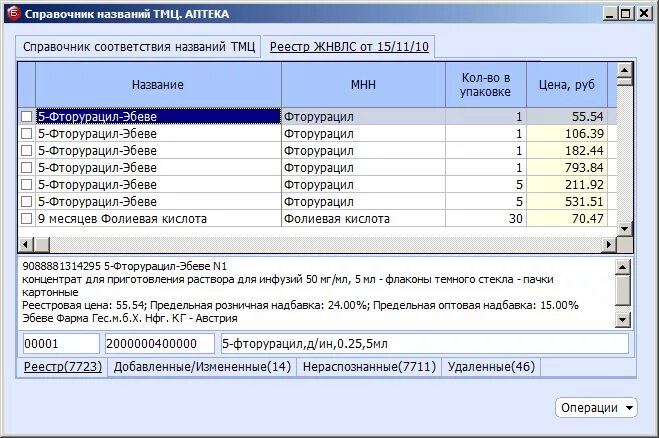Select the Реестр ЖНВЛС от 15/11/10 tab
Viewport: 659px width, 438px height.
point(349,47)
